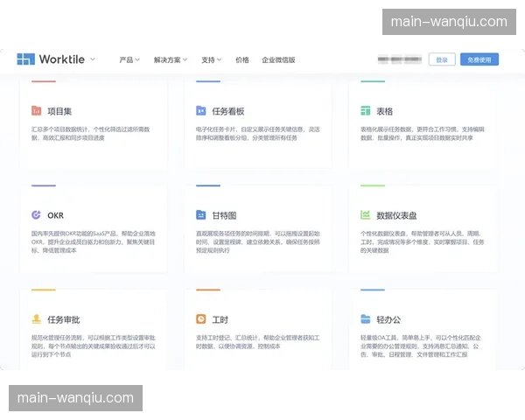Click the 表格 description text
Viewport: 525px width, 420px height.
(x=423, y=133)
